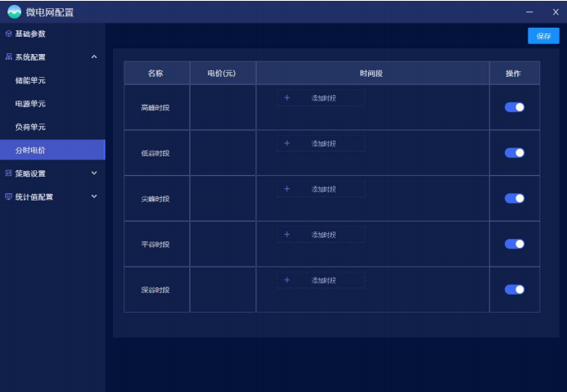Minimize the 微电网配置 window

click(x=530, y=11)
